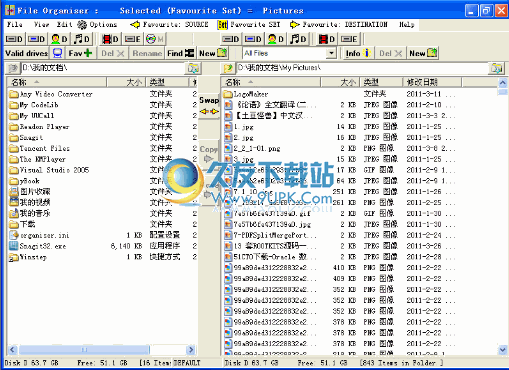Select the CD drive M button
This screenshot has height=370, width=509.
(155, 39)
